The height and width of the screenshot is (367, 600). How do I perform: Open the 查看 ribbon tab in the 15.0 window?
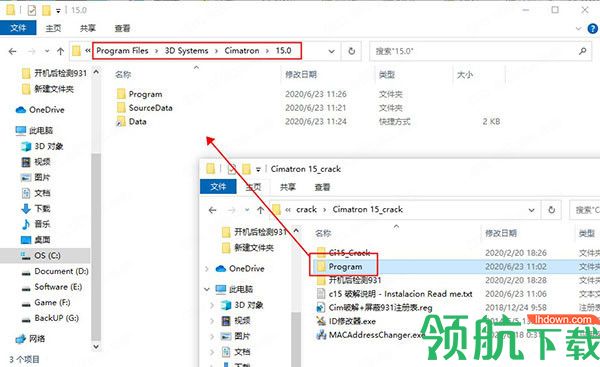(122, 28)
